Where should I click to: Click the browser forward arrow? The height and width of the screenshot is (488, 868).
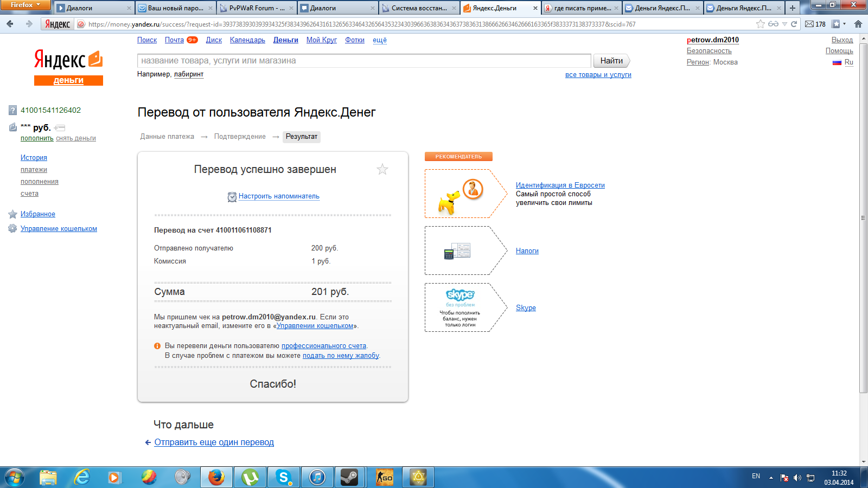pos(29,24)
